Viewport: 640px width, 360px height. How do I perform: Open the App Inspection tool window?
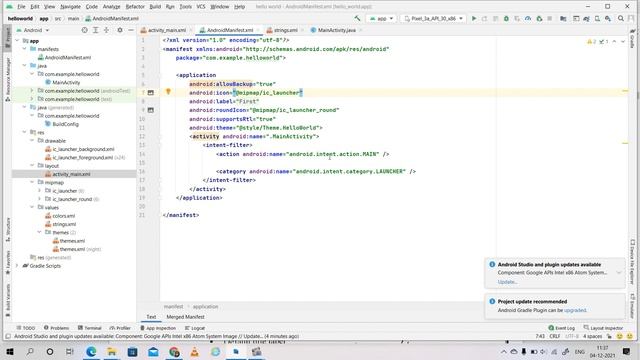158,328
